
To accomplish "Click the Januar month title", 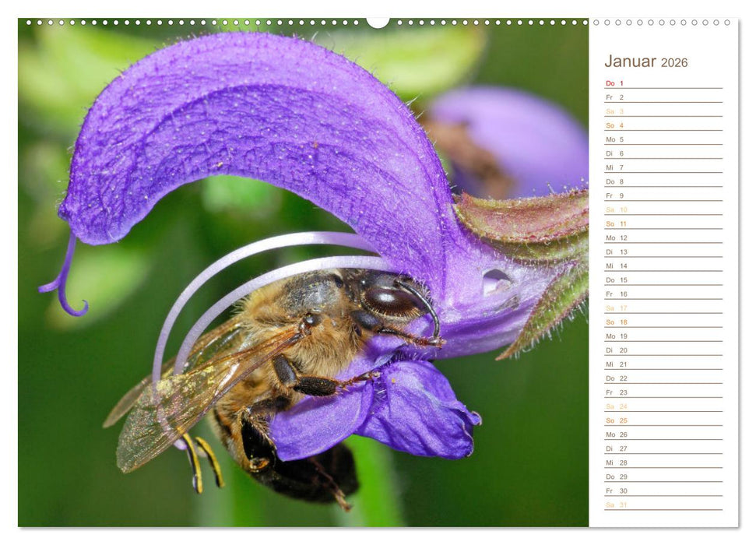I will (x=631, y=62).
